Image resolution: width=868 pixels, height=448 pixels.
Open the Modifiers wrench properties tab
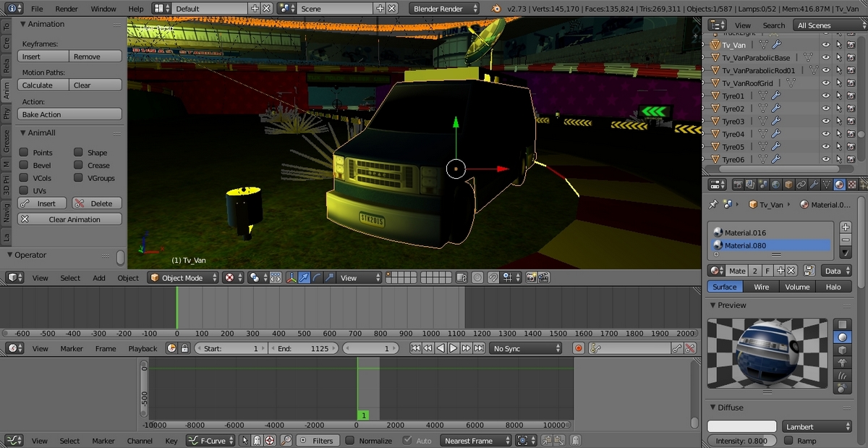click(814, 185)
